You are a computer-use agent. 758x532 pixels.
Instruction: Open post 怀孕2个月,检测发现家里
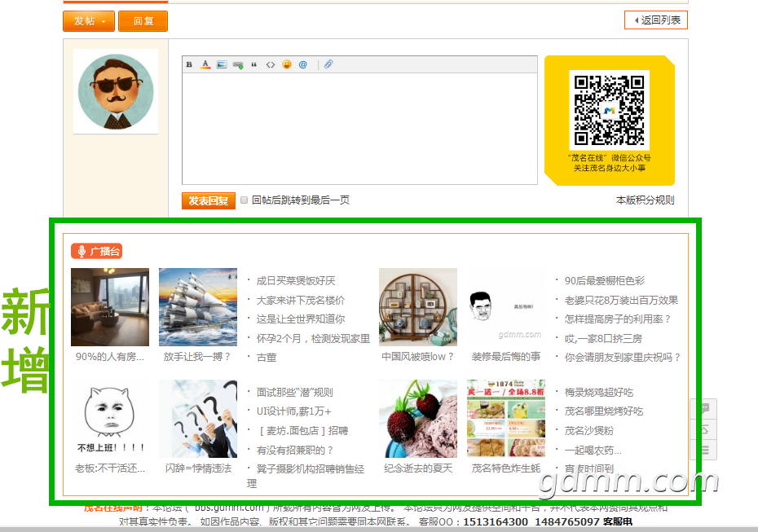(313, 339)
